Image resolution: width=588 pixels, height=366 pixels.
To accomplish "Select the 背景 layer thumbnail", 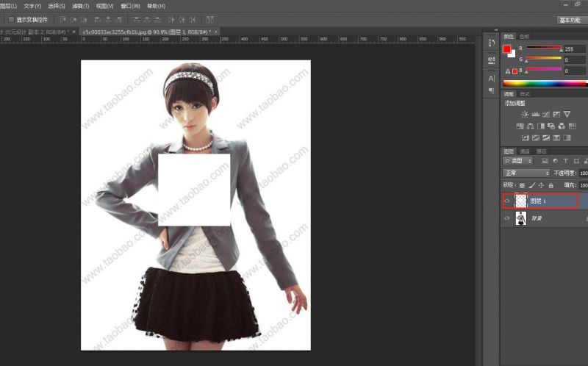I will (x=521, y=219).
